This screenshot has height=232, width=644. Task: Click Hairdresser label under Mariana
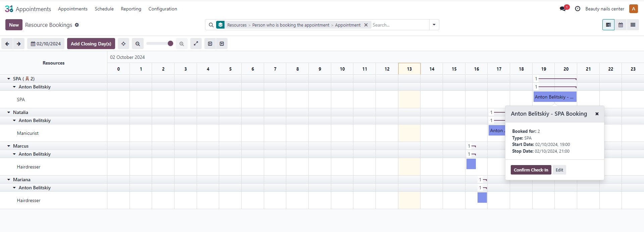[29, 200]
